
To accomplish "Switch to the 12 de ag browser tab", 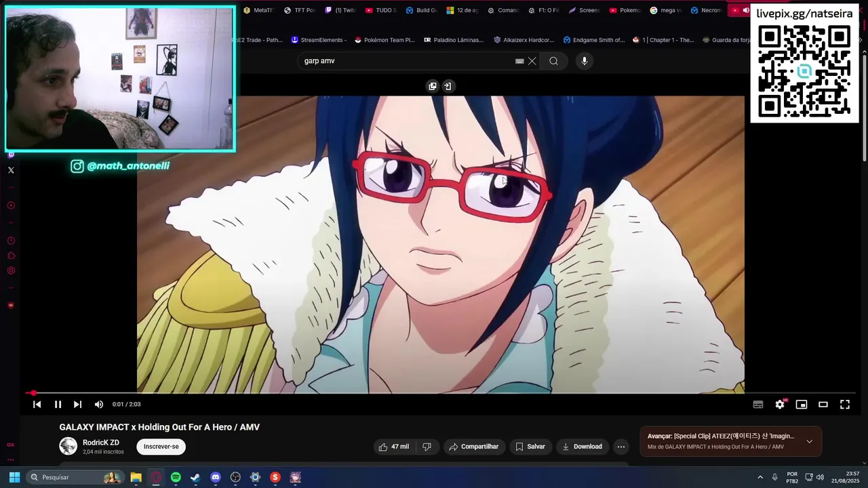I will click(462, 10).
